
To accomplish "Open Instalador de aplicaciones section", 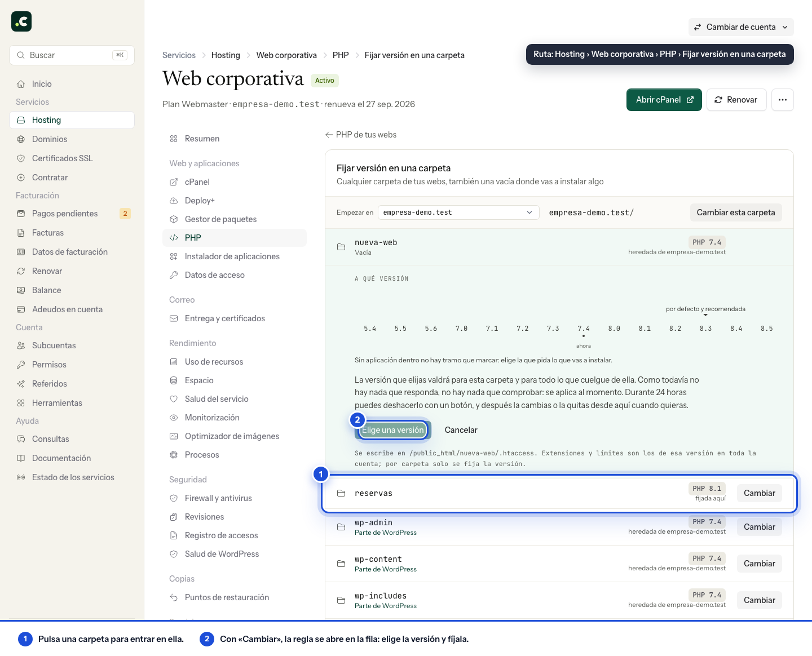I will coord(235,256).
